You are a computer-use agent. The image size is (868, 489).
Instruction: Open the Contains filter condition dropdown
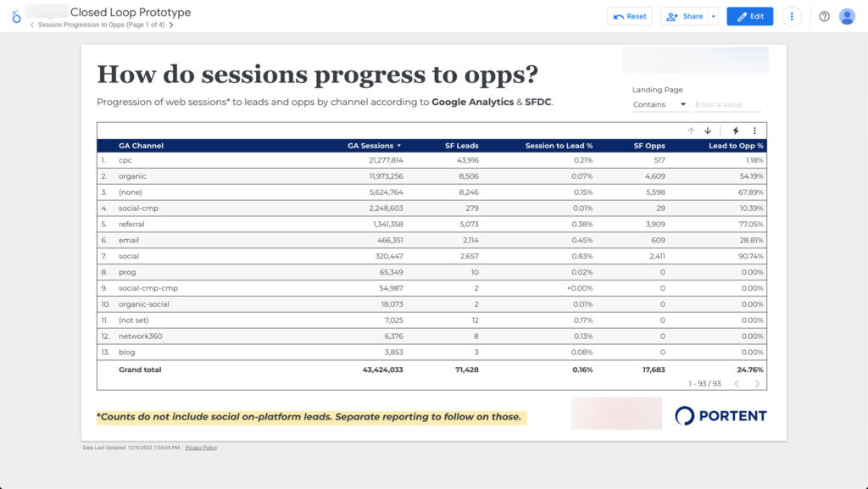[659, 104]
